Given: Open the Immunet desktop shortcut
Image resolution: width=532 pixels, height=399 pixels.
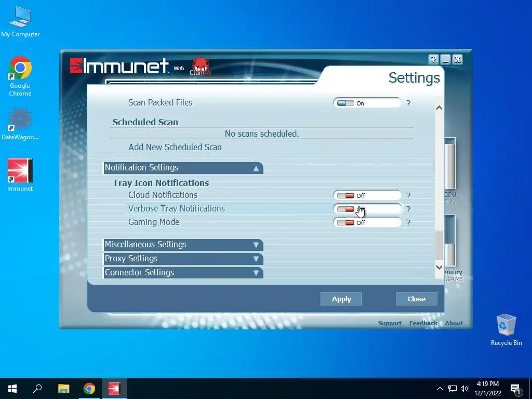Looking at the screenshot, I should [x=20, y=175].
